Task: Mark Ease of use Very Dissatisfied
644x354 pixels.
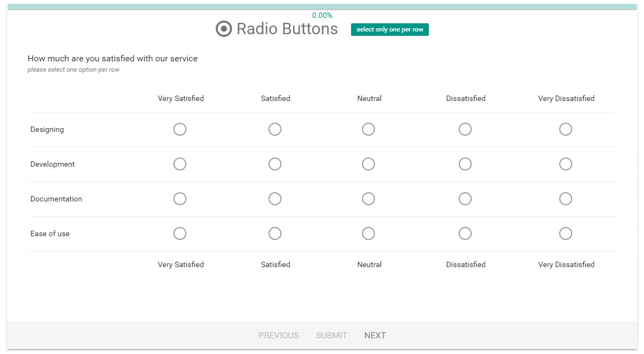Action: pos(566,233)
